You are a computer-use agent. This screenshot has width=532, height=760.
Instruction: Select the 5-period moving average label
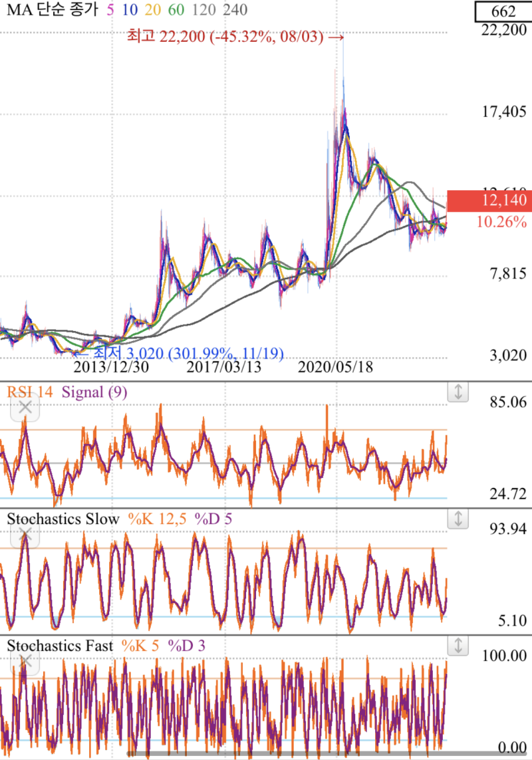click(110, 10)
